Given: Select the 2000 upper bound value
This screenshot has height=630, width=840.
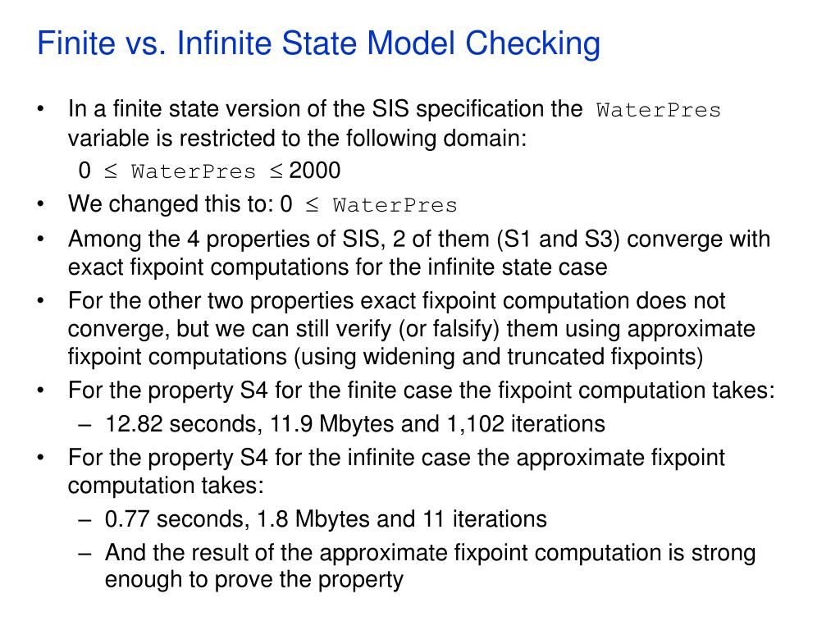Looking at the screenshot, I should coord(314,171).
